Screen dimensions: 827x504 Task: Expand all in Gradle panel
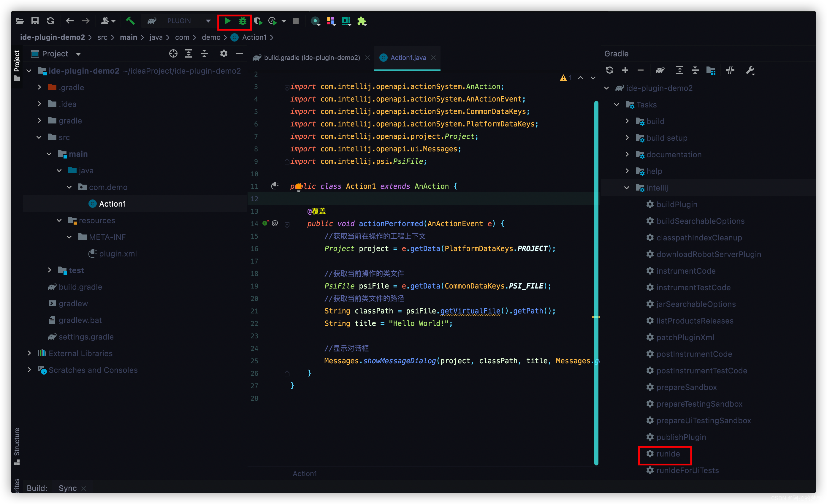coord(679,70)
